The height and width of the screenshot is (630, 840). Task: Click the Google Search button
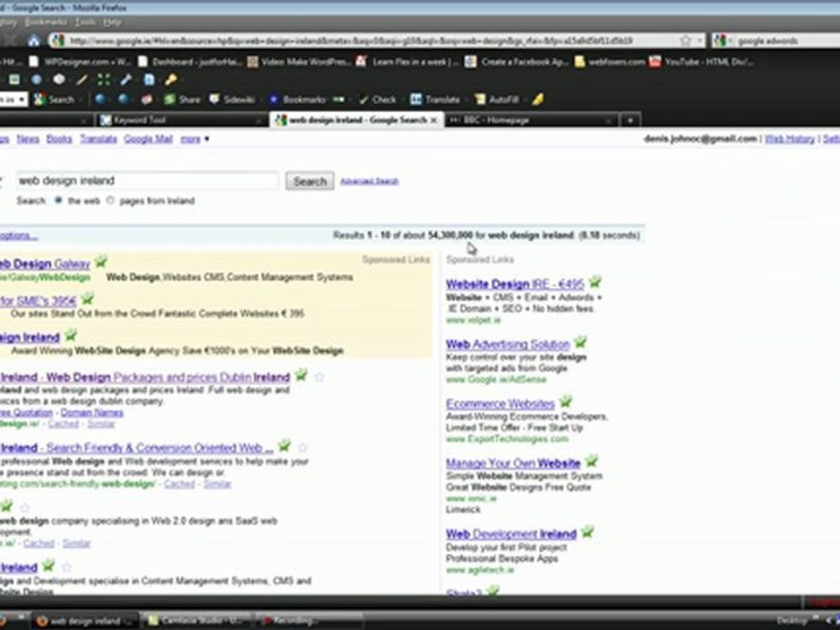310,181
